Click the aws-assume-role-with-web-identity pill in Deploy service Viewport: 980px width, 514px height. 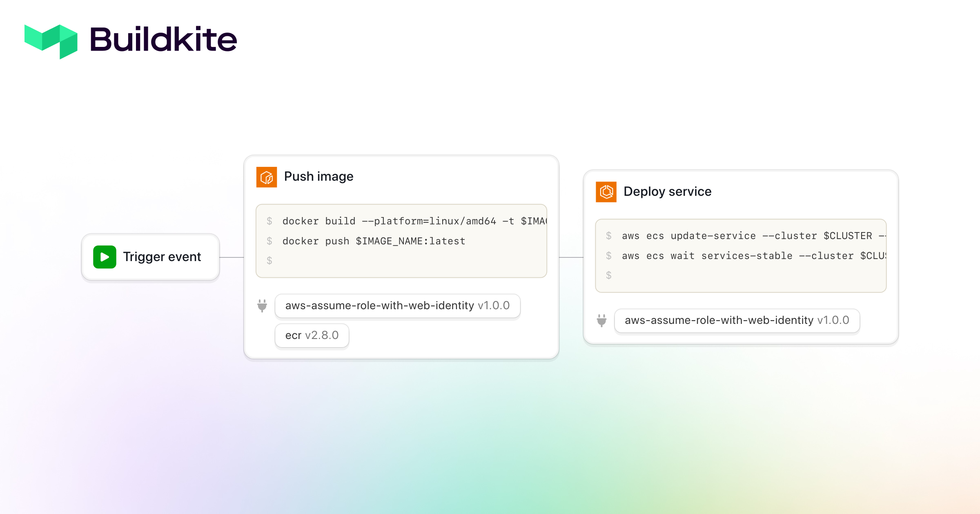point(737,321)
